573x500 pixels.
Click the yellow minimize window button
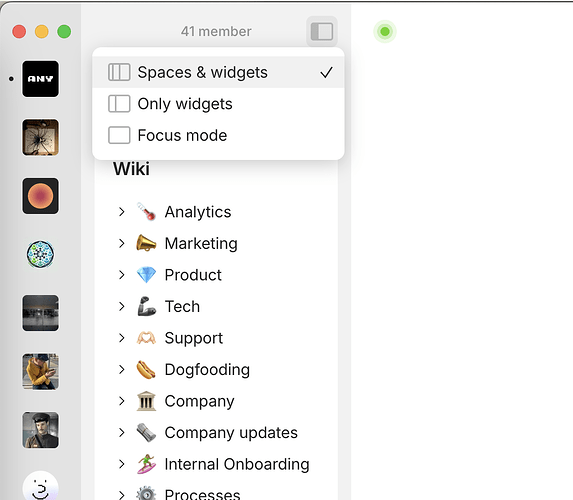coord(42,31)
